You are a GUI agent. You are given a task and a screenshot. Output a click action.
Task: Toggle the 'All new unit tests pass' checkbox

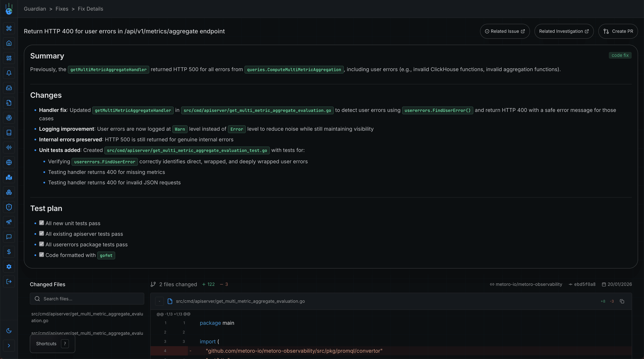pos(42,223)
